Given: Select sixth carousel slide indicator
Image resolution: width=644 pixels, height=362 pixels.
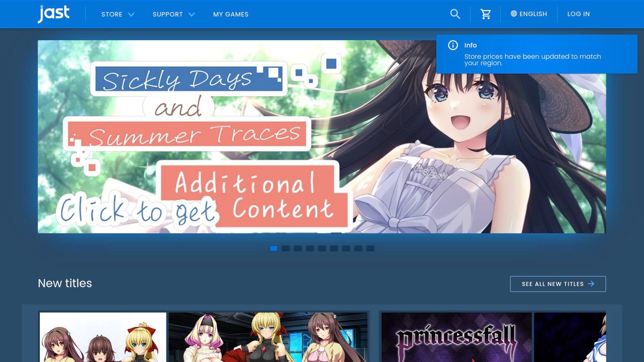Looking at the screenshot, I should (334, 248).
